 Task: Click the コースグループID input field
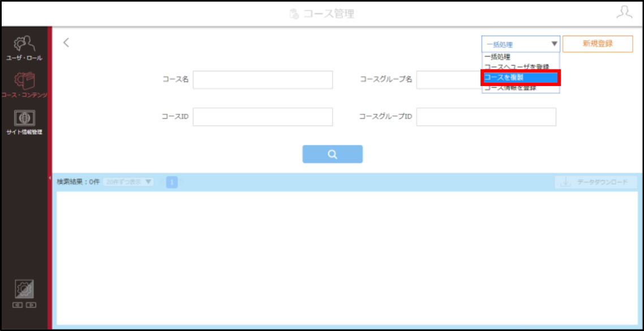[x=486, y=117]
